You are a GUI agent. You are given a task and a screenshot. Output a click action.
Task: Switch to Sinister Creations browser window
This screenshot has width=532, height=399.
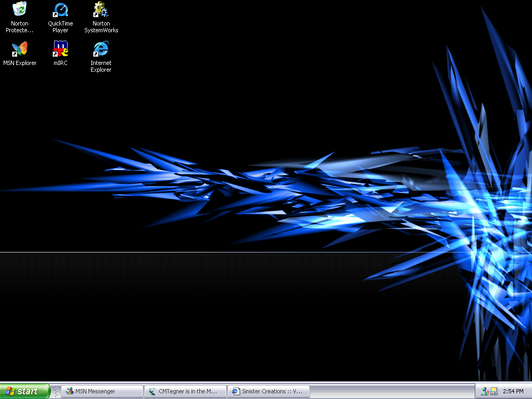[x=268, y=391]
